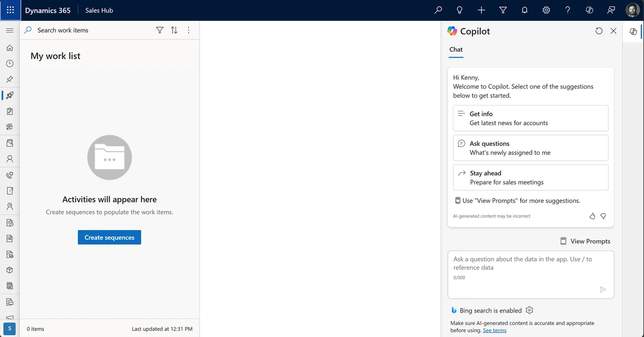The image size is (644, 337).
Task: Open the phone calls icon in sidebar
Action: tap(10, 175)
